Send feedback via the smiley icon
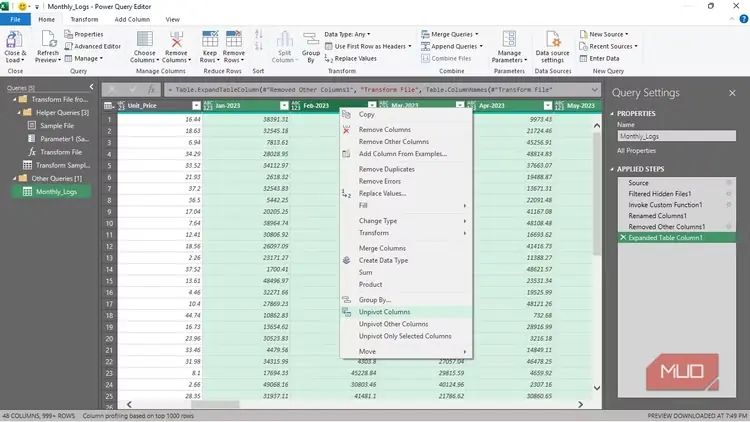 tap(22, 7)
